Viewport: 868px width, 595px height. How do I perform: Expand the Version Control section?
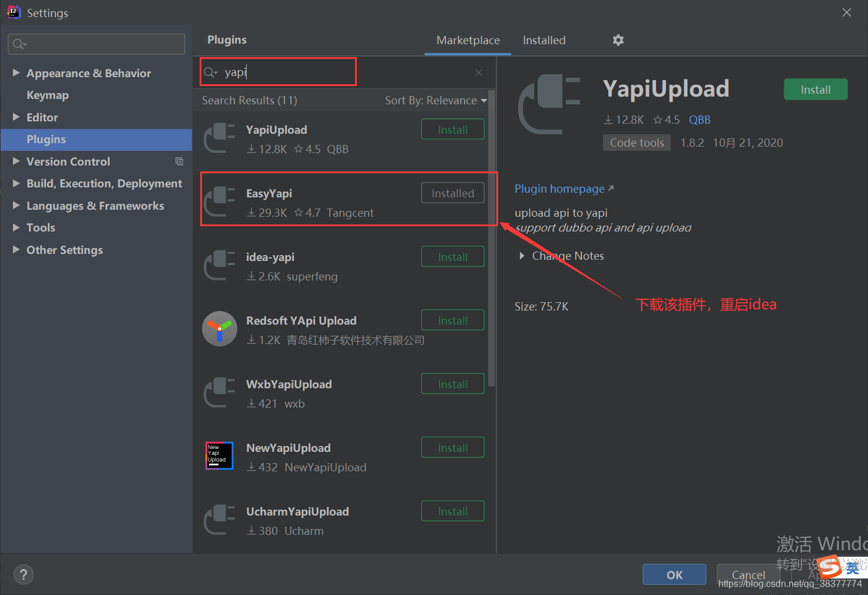[16, 161]
